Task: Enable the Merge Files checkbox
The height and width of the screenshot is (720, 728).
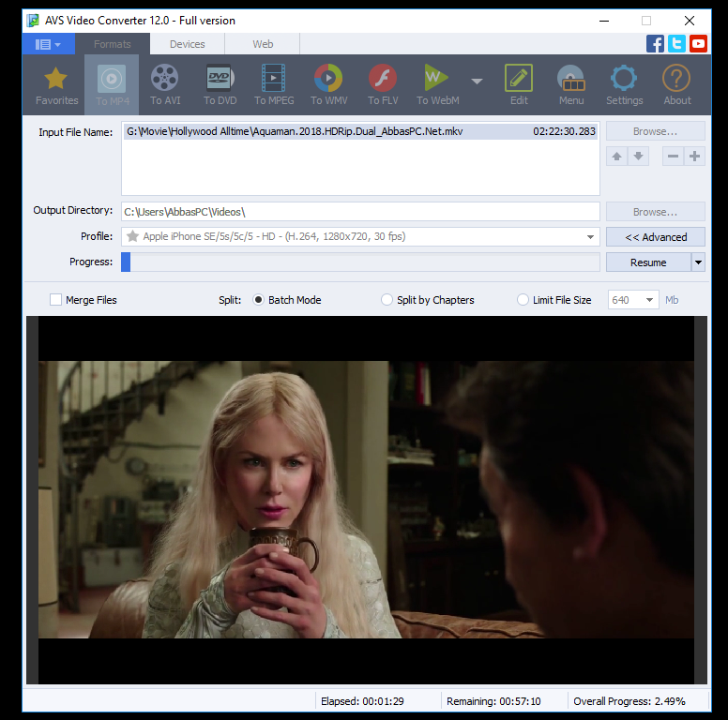Action: (55, 300)
